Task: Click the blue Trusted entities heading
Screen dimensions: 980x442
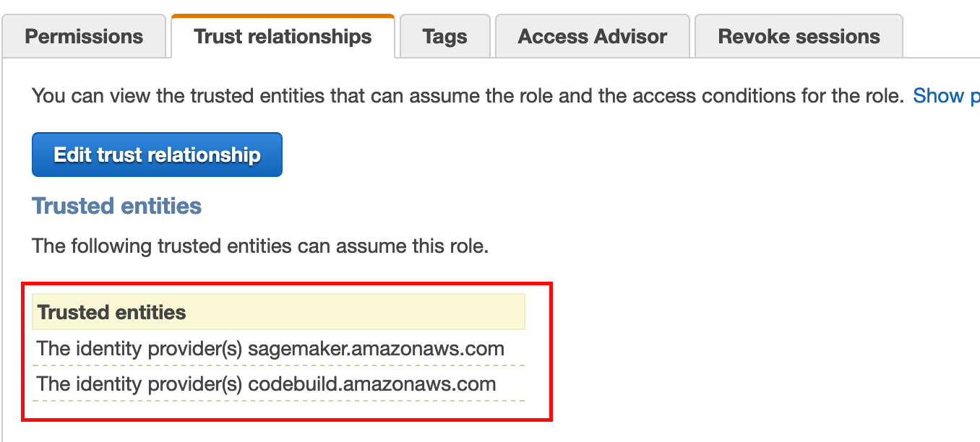Action: pos(116,206)
